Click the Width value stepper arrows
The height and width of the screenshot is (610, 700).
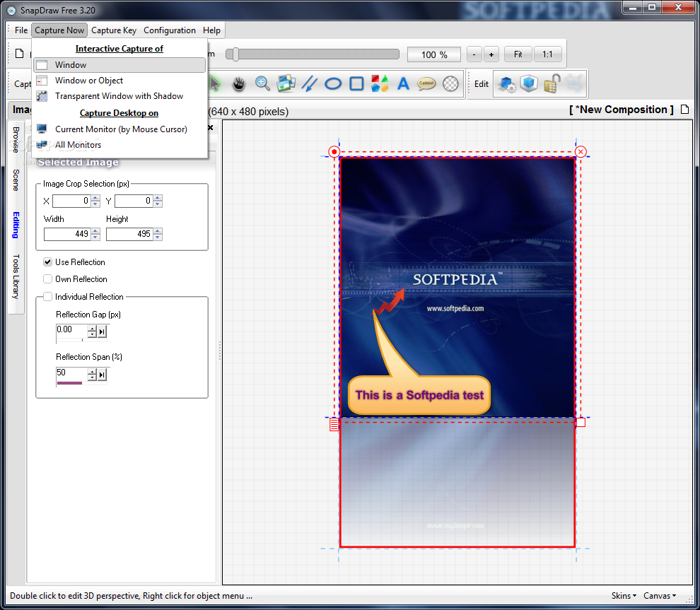pyautogui.click(x=95, y=234)
